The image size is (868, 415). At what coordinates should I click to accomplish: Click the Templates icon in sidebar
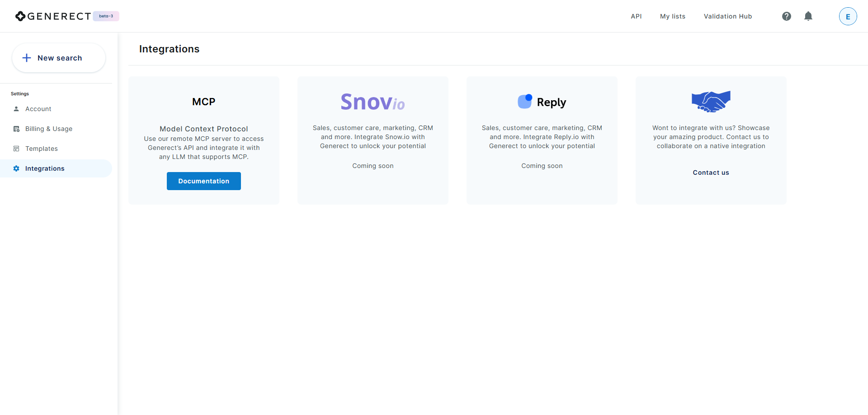16,149
